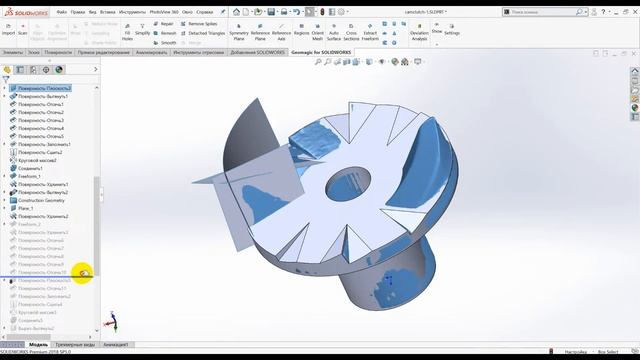Click the Show button in the ribbon
Image resolution: width=640 pixels, height=360 pixels.
(437, 28)
